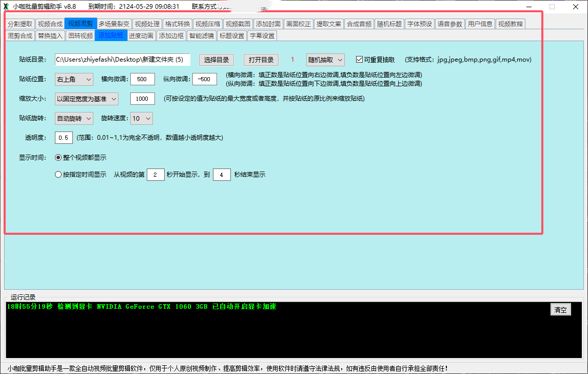Open the 格式转换 tab
The image size is (588, 374).
click(x=178, y=24)
